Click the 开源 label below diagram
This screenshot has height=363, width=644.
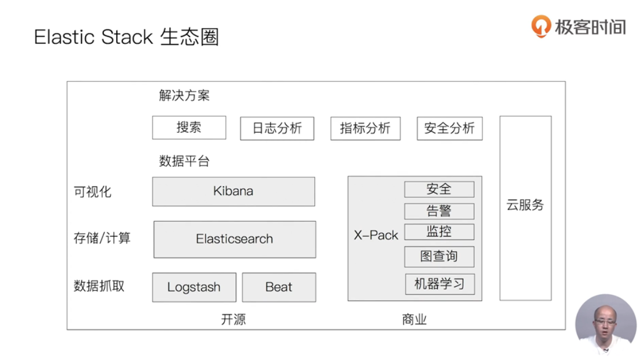pyautogui.click(x=233, y=319)
